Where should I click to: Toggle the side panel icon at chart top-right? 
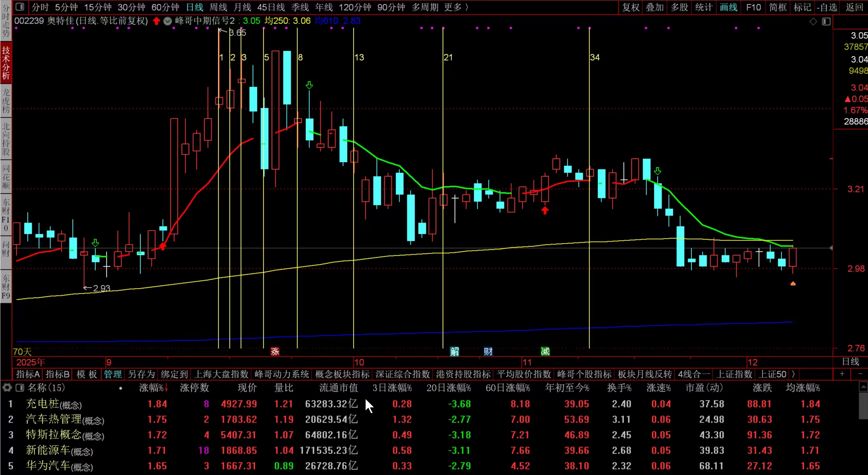tap(826, 21)
